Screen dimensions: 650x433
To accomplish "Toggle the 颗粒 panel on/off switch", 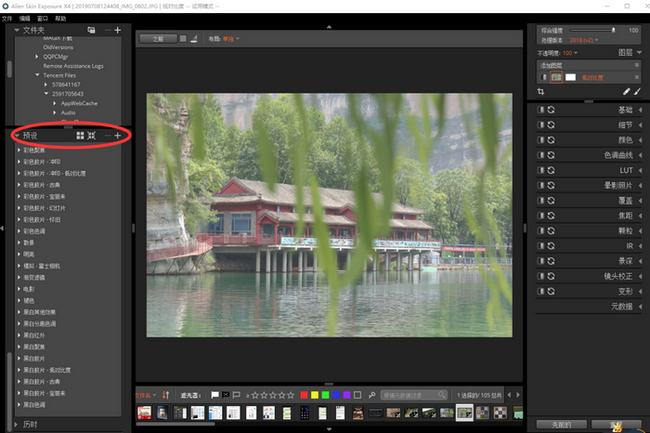I will pos(541,231).
